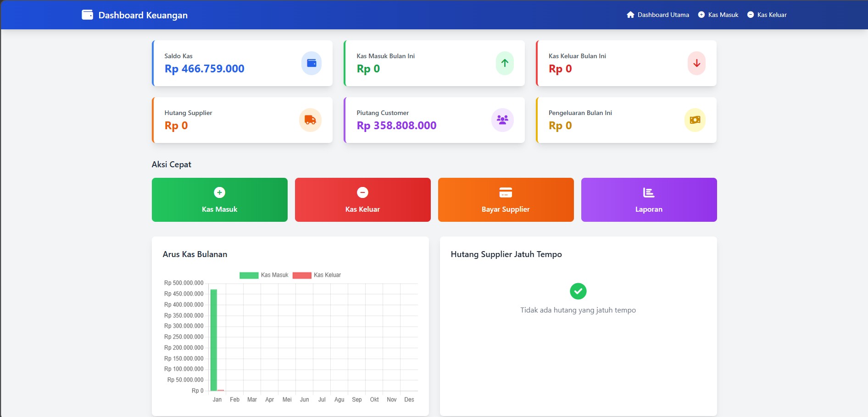The width and height of the screenshot is (868, 417).
Task: Open Kas Keluar in the top navigation
Action: point(767,15)
